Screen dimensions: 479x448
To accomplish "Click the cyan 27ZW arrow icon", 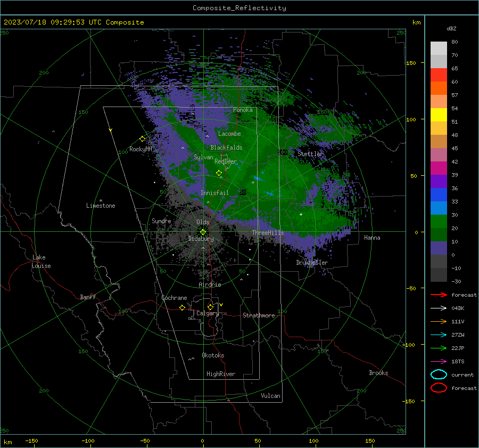I will click(x=439, y=335).
